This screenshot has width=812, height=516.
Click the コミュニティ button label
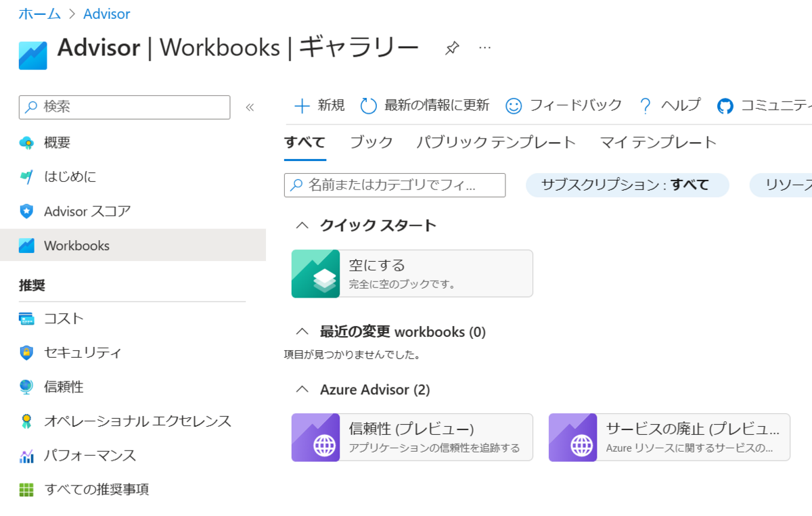pyautogui.click(x=776, y=105)
